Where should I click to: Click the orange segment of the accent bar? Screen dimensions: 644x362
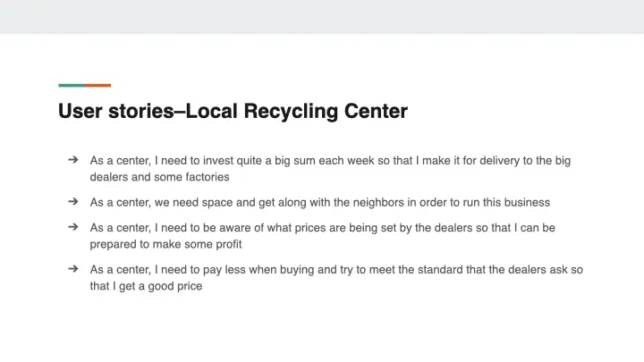[x=98, y=86]
